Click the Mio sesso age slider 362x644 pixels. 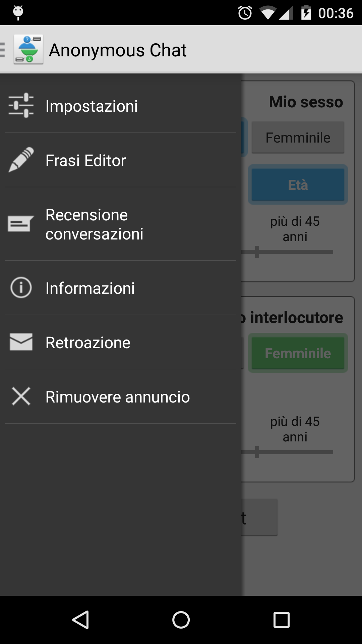coord(287,252)
